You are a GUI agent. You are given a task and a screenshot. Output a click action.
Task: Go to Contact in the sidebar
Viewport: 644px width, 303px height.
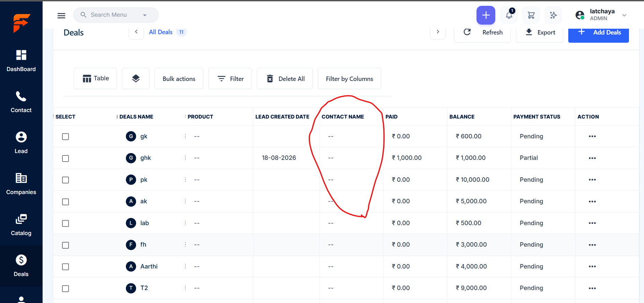pyautogui.click(x=21, y=102)
